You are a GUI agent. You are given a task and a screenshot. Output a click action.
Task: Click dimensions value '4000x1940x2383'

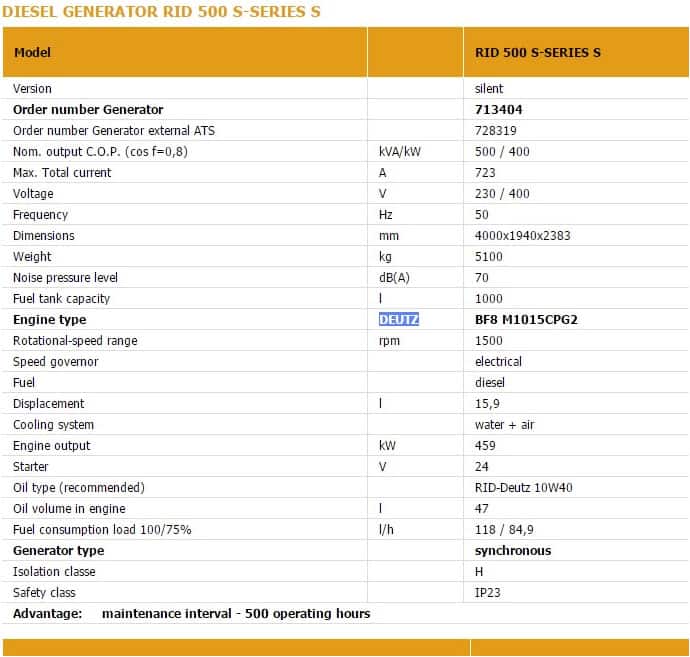coord(522,236)
